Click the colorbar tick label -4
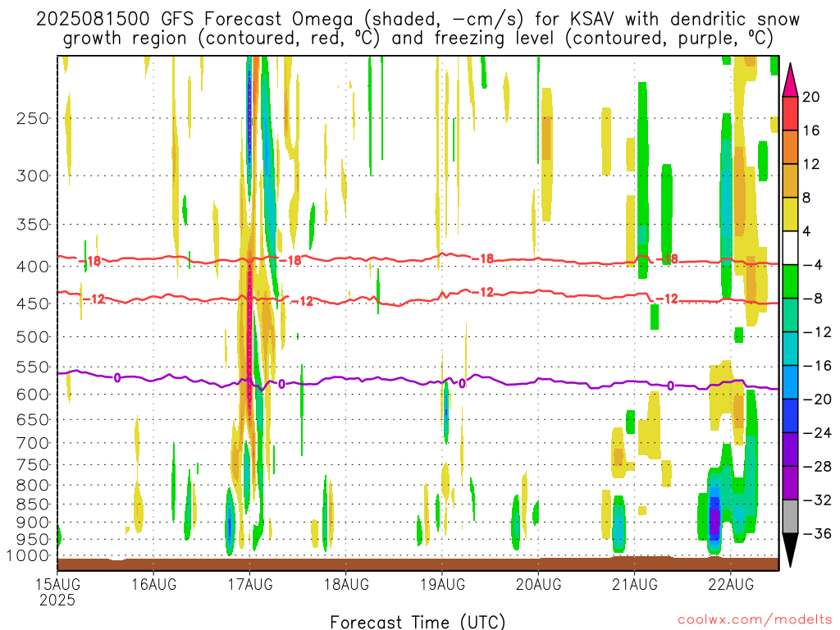The height and width of the screenshot is (630, 840). (812, 265)
